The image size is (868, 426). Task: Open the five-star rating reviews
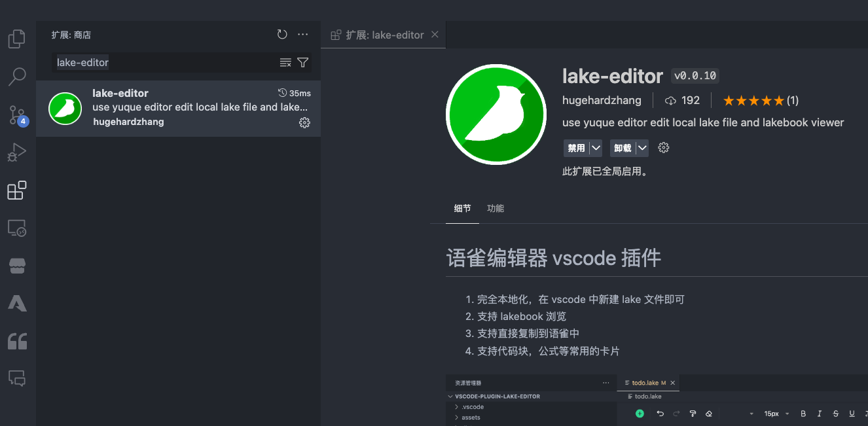(x=761, y=100)
